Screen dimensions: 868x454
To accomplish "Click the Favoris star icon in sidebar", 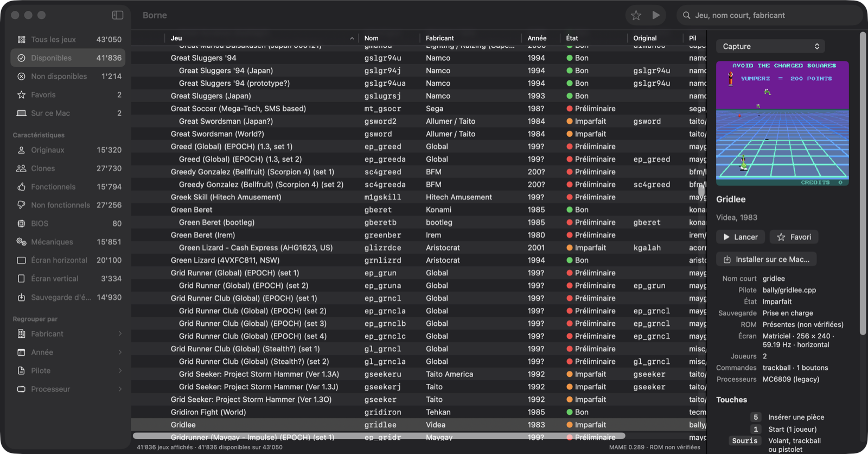I will coord(22,95).
